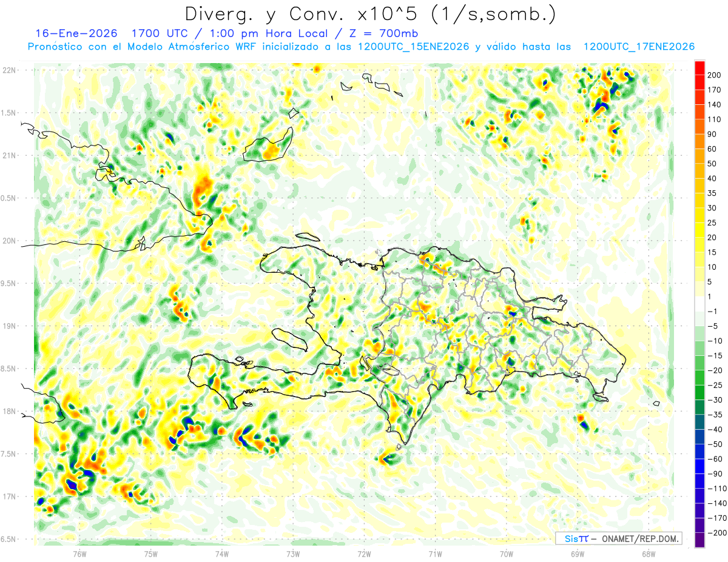Click the '9.5N' latitude label

8,284
